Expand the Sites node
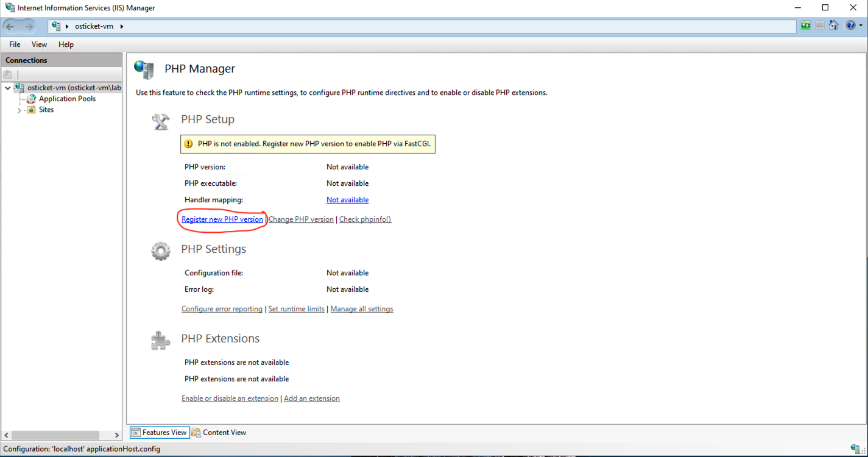Viewport: 868px width, 457px height. pos(19,110)
